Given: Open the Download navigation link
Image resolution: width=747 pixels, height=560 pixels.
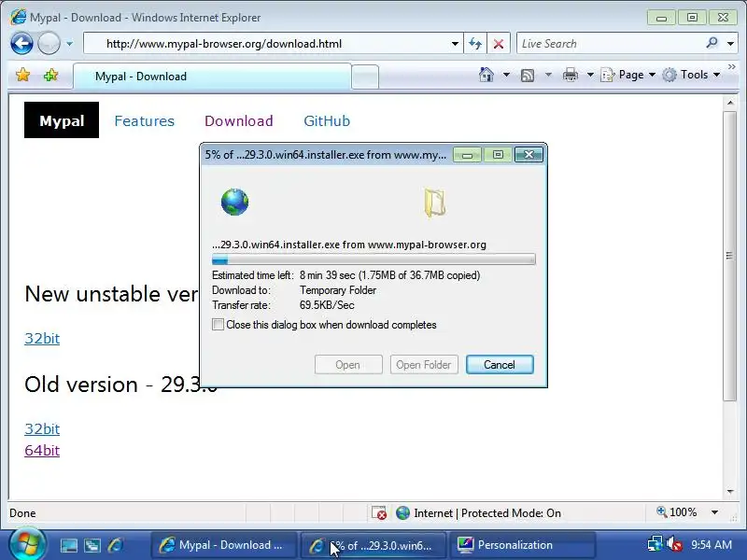Looking at the screenshot, I should pyautogui.click(x=239, y=121).
